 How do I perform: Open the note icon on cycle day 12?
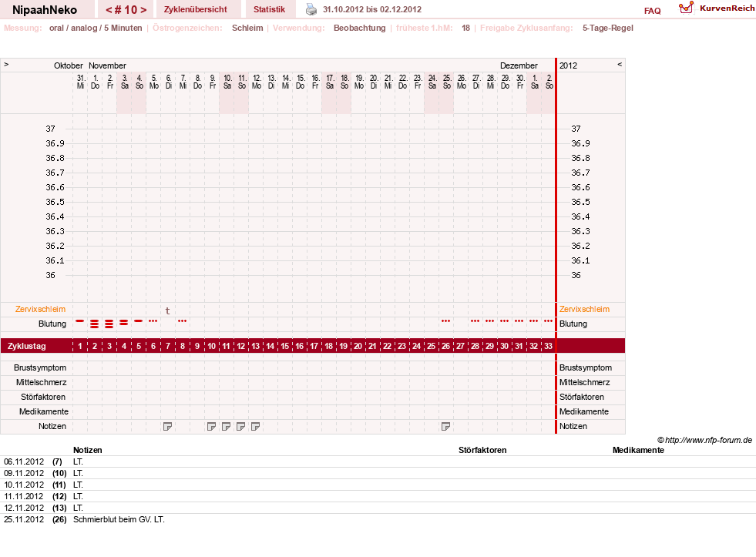[x=240, y=427]
